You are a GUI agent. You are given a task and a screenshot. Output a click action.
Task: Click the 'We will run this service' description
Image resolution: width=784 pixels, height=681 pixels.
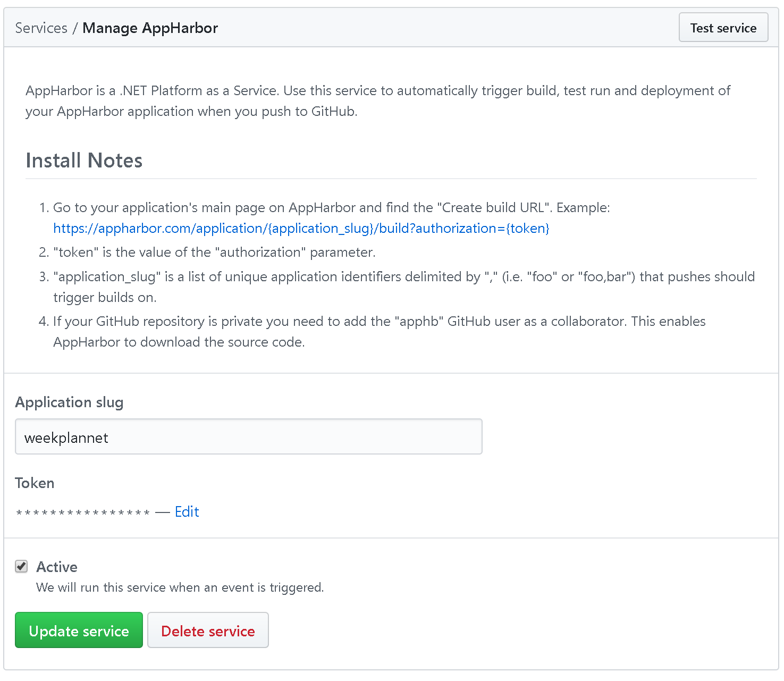[x=180, y=588]
